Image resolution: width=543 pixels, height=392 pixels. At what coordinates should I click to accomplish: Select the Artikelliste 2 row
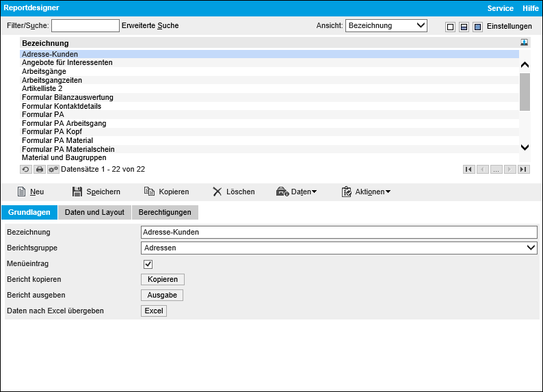tap(269, 89)
